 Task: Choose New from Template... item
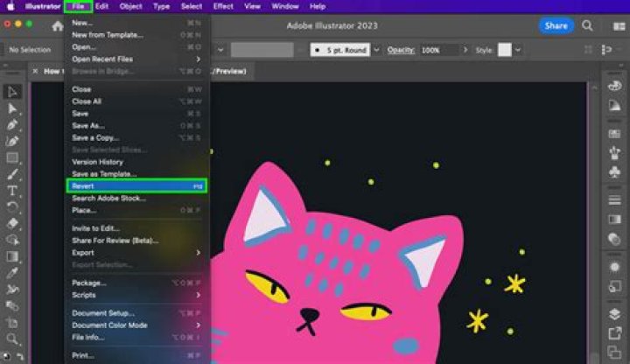pos(136,35)
